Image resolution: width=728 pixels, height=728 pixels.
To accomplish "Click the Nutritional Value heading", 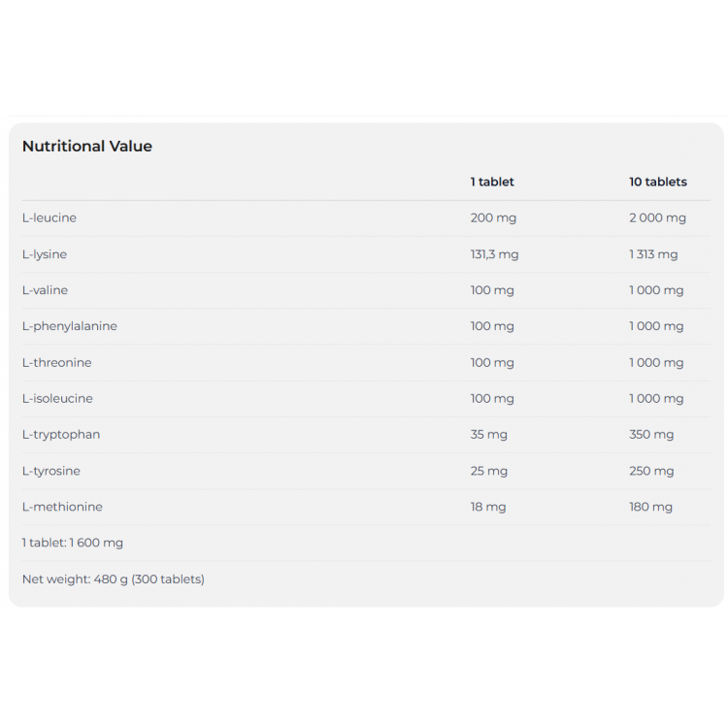I will point(87,147).
